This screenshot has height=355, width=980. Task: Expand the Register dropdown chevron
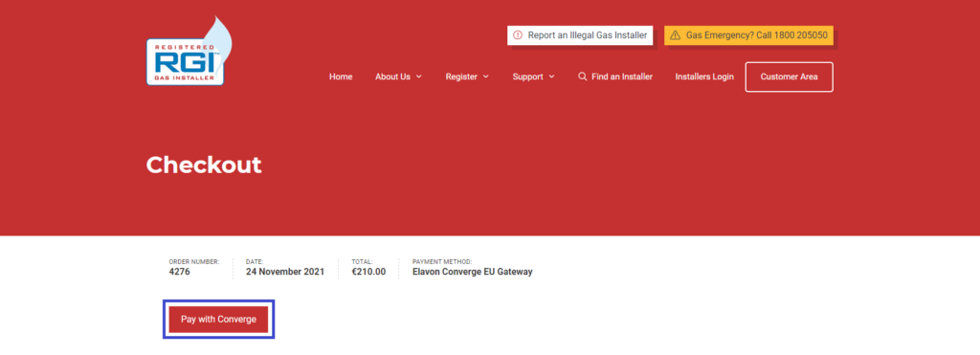point(486,77)
